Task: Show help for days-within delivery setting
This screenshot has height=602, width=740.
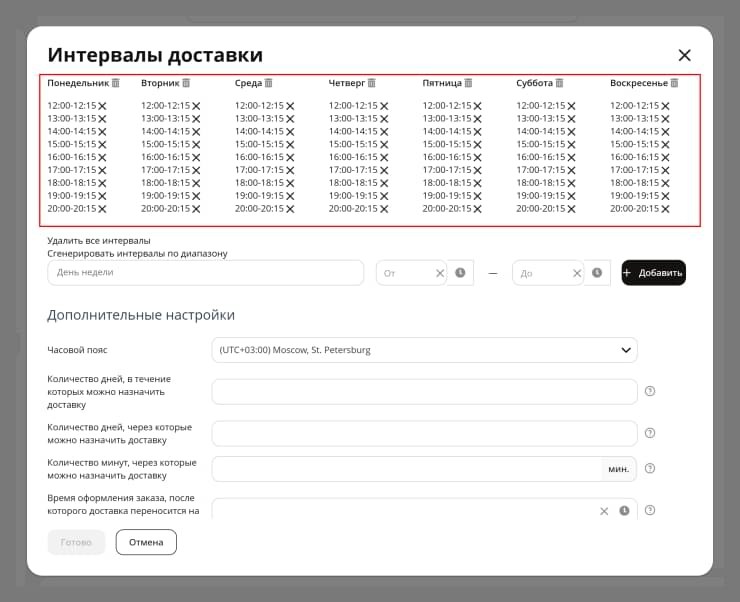Action: pos(650,391)
